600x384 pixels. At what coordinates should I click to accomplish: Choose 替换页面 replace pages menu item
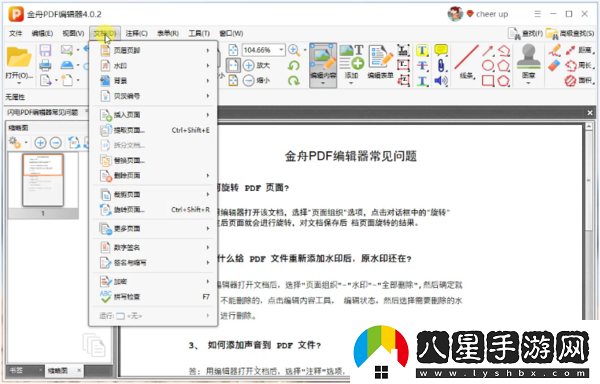coord(153,160)
